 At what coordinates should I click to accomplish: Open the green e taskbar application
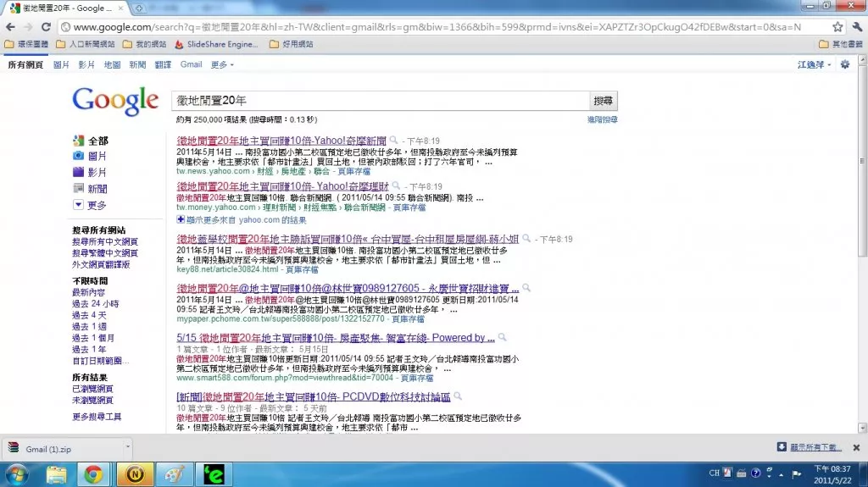pos(214,475)
